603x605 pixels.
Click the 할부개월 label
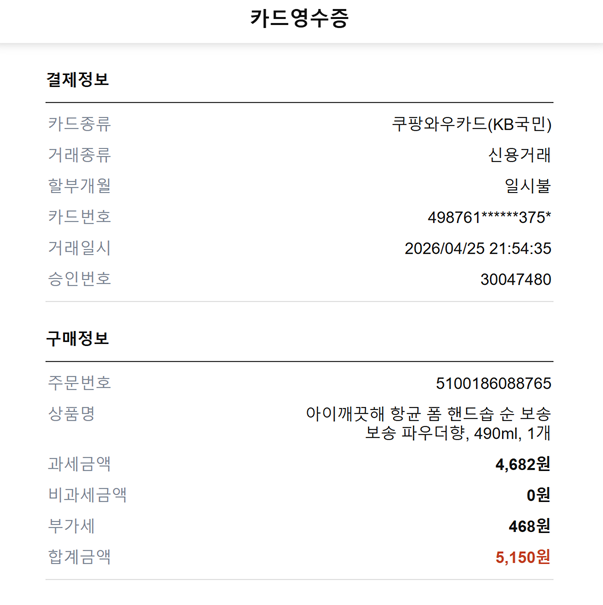click(x=79, y=186)
